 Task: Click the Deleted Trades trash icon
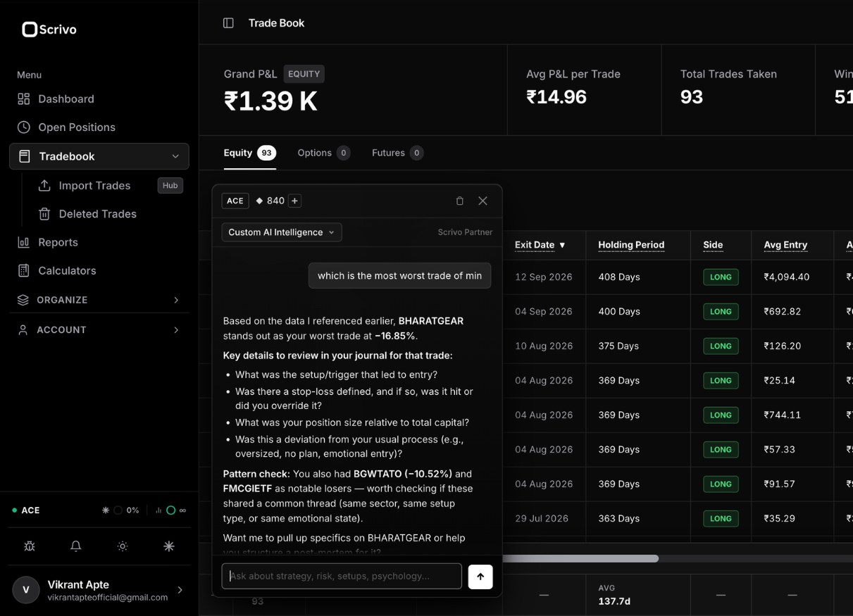[x=44, y=214]
